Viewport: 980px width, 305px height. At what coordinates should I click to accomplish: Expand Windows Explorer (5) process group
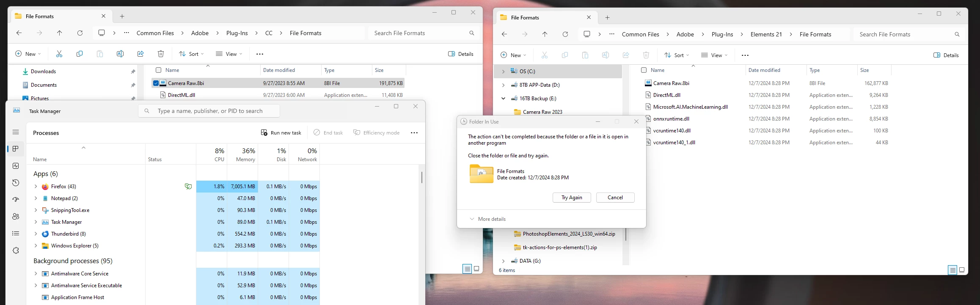tap(36, 246)
